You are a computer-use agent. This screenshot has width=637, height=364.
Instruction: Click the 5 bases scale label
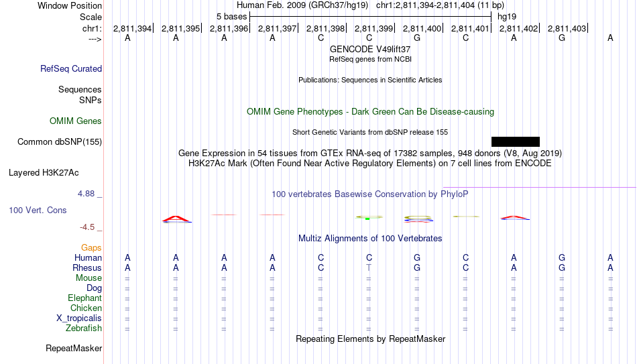coord(231,17)
